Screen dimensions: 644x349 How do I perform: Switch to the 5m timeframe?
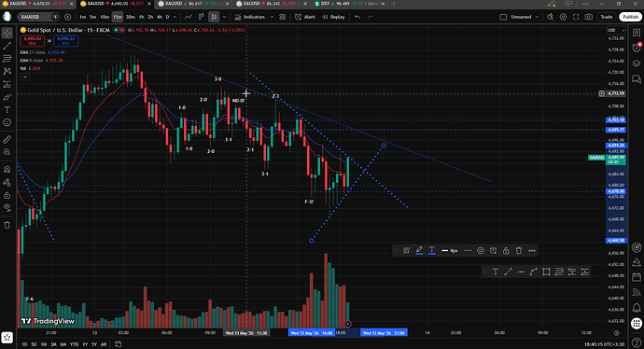pyautogui.click(x=92, y=17)
